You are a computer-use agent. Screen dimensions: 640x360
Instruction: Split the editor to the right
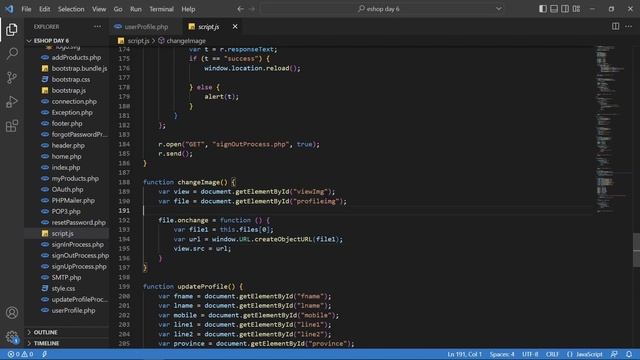click(615, 26)
